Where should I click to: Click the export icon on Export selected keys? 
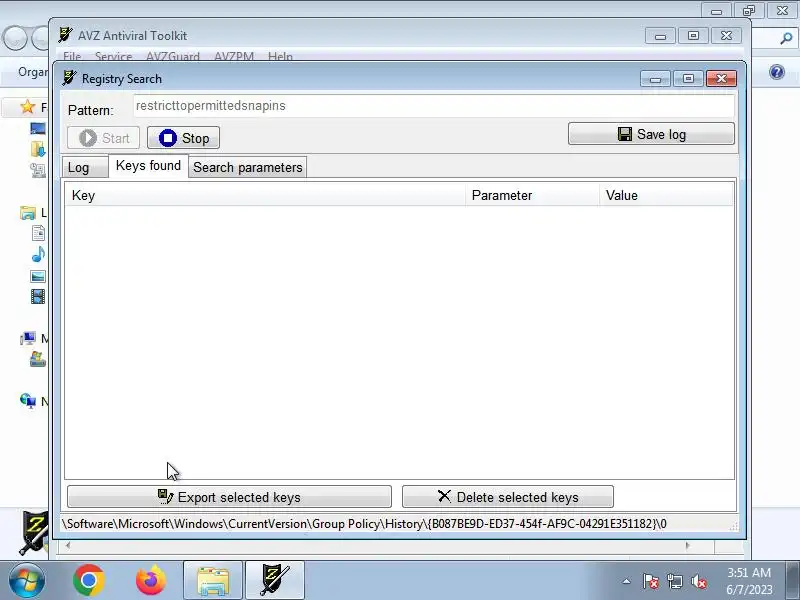point(165,497)
